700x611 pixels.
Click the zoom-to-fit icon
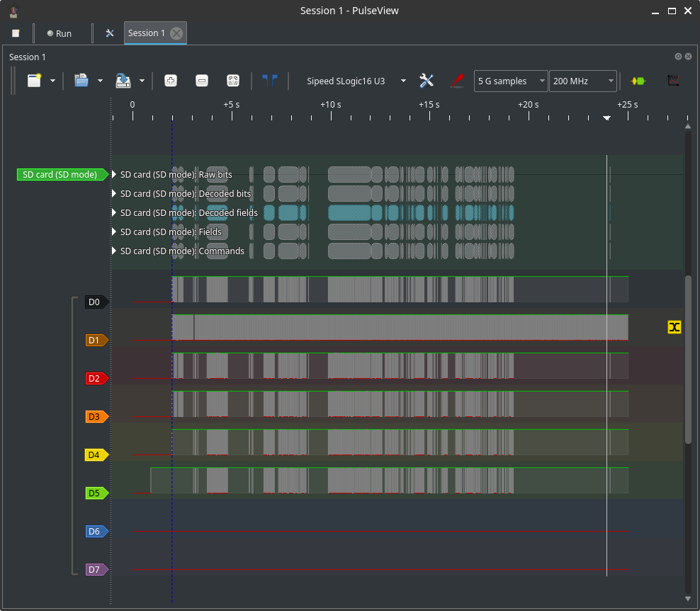232,81
